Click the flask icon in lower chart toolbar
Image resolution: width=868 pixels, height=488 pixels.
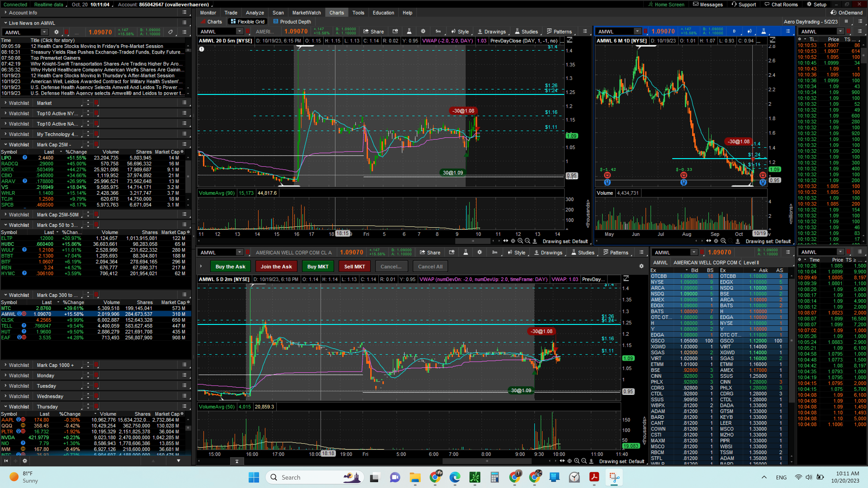465,253
